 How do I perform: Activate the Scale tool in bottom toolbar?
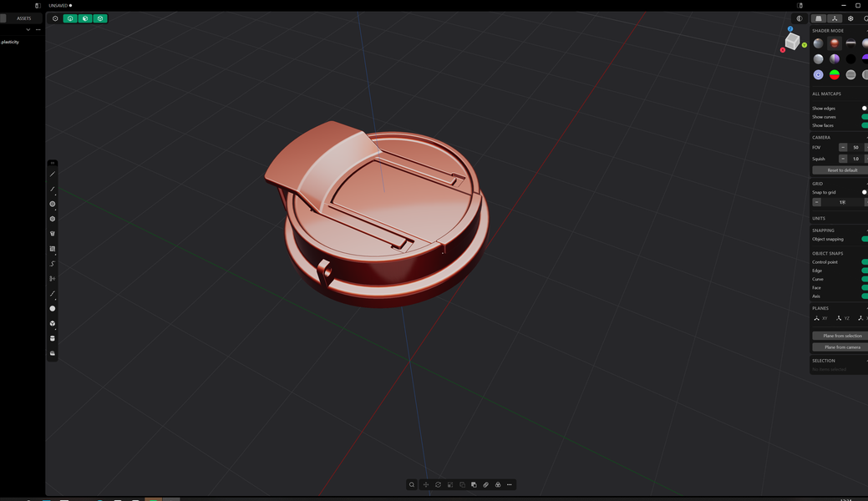[450, 485]
